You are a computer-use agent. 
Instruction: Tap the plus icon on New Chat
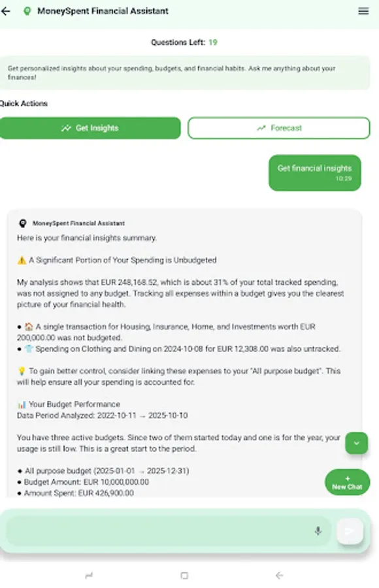tap(347, 479)
